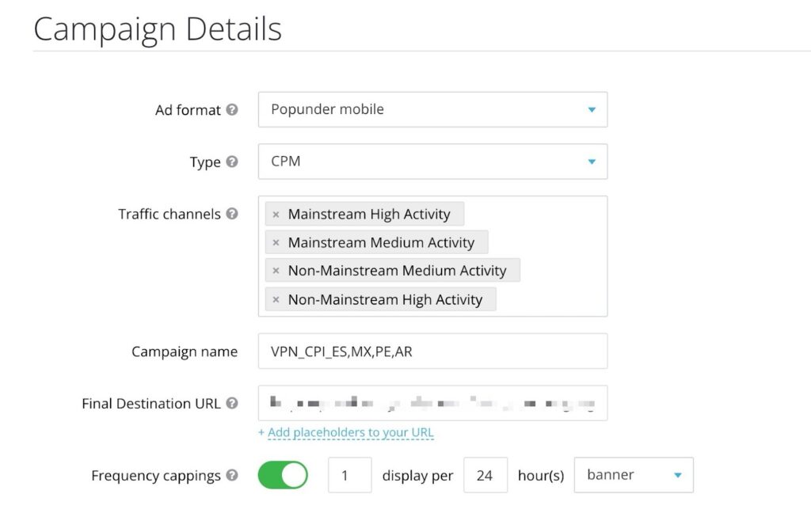Click the display count field showing 1
811x532 pixels.
(x=349, y=475)
